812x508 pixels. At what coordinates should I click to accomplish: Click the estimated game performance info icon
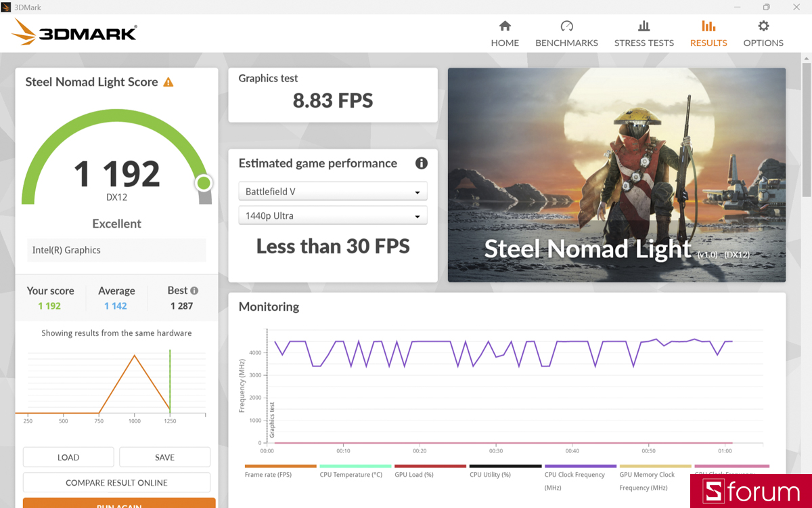(x=421, y=163)
